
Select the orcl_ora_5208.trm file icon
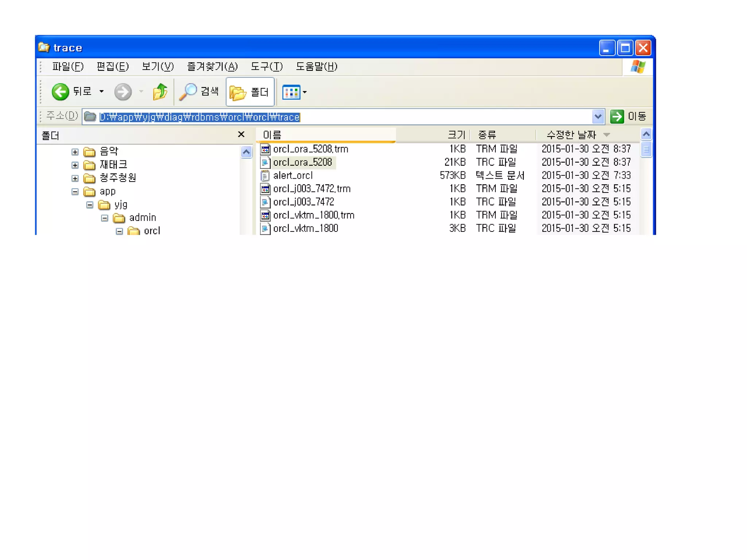tap(265, 149)
